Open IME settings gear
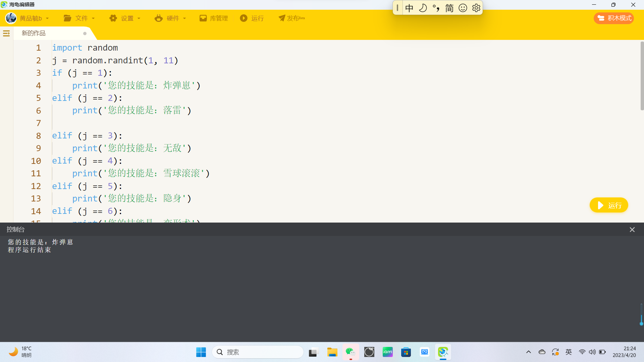 click(x=476, y=8)
